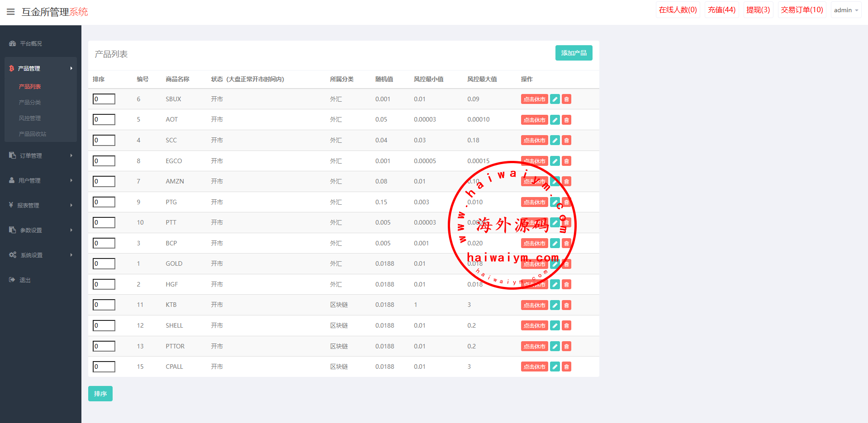This screenshot has height=423, width=868.
Task: Click the hamburger menu icon in header
Action: coord(10,12)
